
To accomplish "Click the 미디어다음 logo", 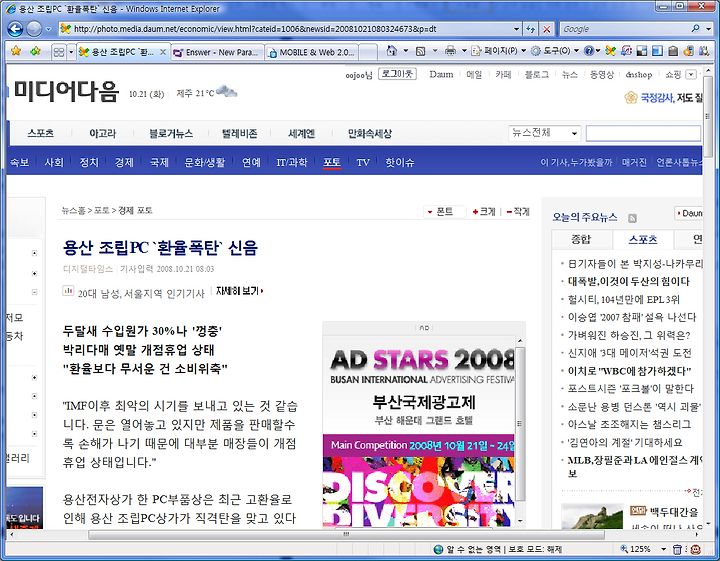I will click(x=66, y=91).
